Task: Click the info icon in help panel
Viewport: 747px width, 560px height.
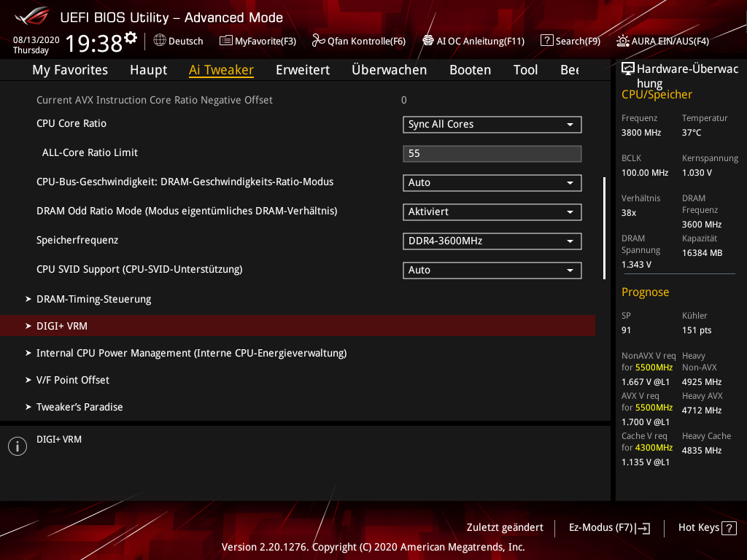Action: (18, 446)
